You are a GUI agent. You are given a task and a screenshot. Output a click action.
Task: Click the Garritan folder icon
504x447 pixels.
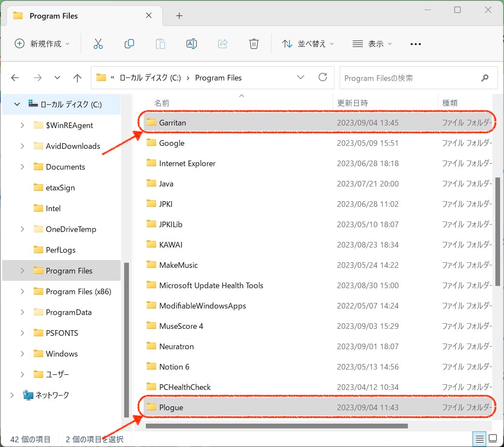(151, 122)
